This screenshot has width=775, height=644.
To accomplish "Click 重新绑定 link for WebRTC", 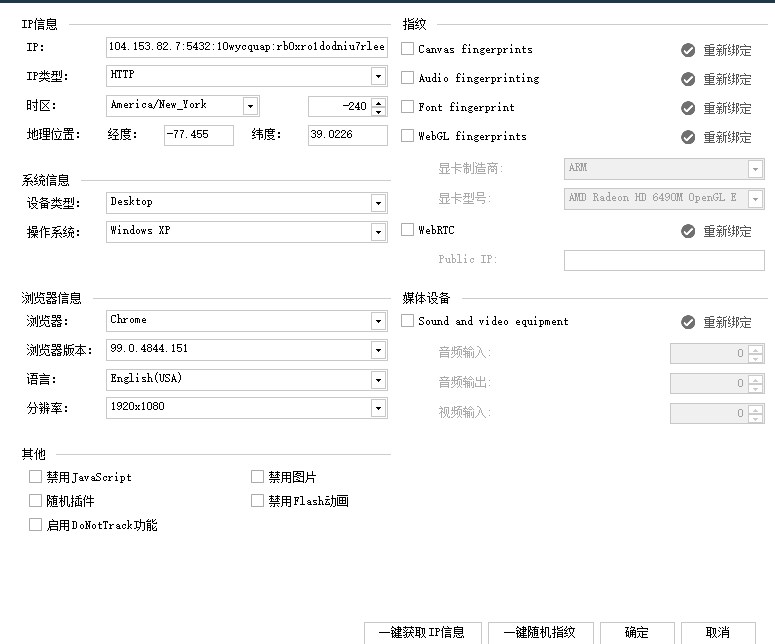I will 728,231.
